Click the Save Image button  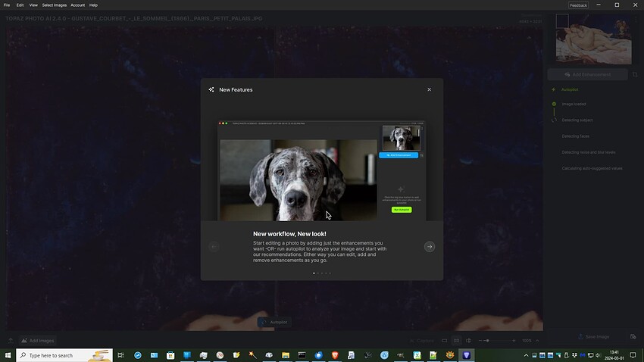coord(593,336)
